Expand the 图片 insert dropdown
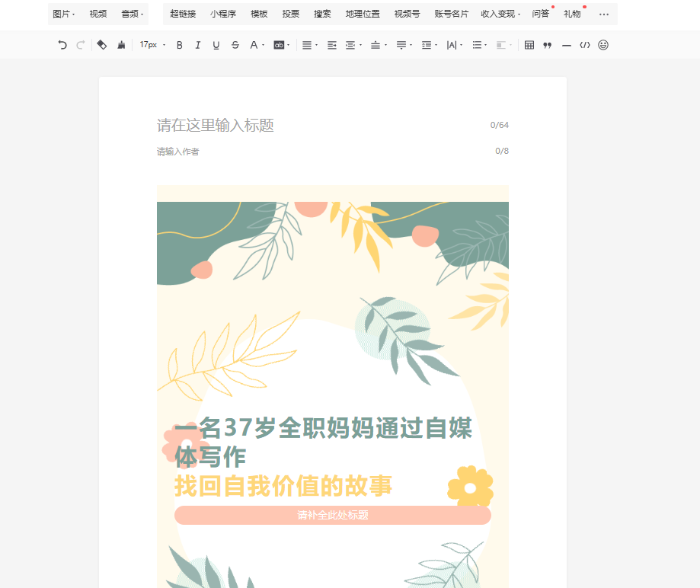The width and height of the screenshot is (700, 588). click(63, 14)
